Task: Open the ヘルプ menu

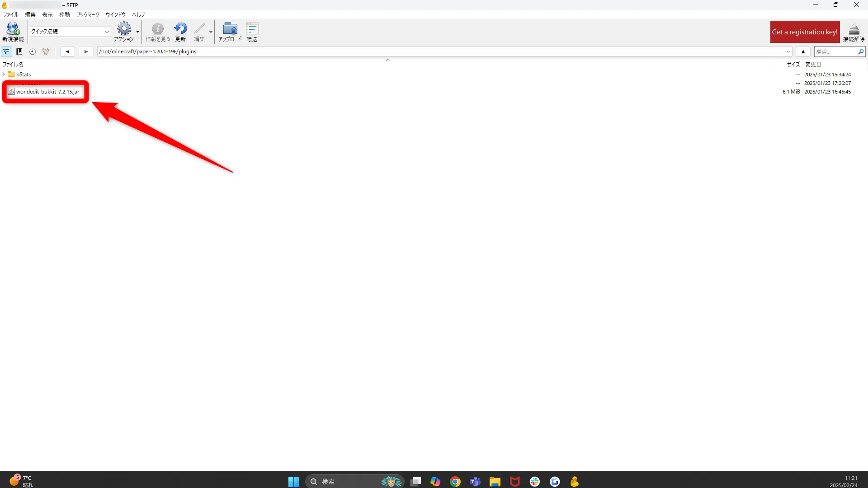Action: pyautogui.click(x=138, y=14)
